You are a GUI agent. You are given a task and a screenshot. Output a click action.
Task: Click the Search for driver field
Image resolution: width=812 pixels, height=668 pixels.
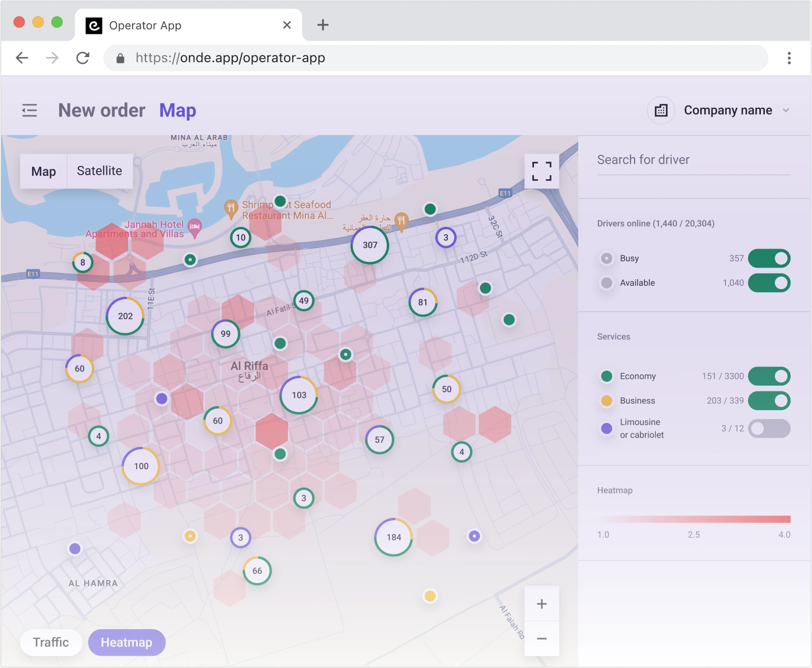[x=693, y=160]
